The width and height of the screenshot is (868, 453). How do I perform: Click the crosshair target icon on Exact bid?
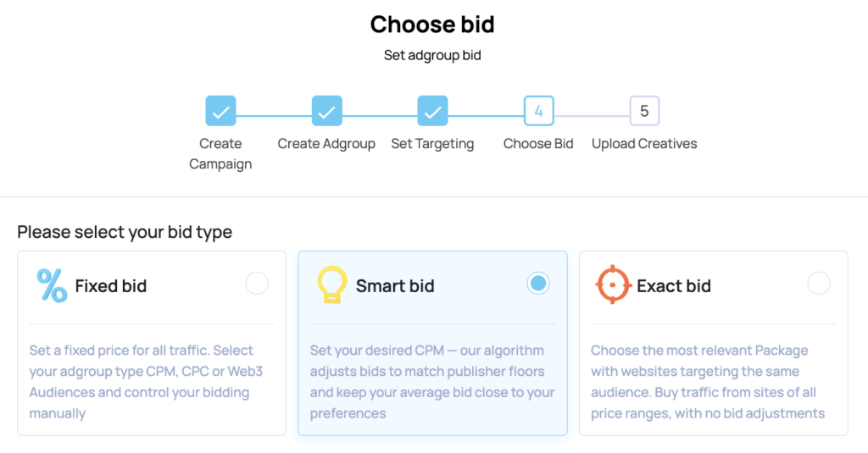[x=612, y=285]
